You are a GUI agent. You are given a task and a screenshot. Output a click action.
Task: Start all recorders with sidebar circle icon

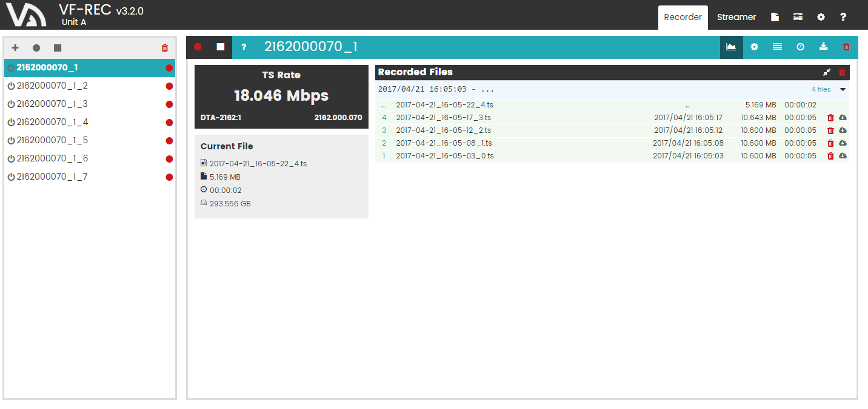(36, 48)
